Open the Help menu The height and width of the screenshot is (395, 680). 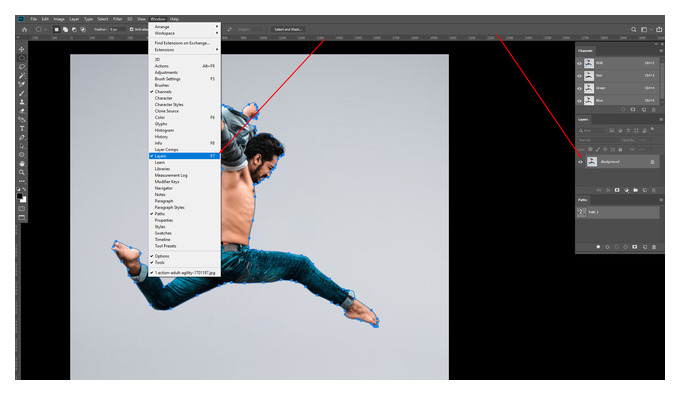pyautogui.click(x=174, y=19)
